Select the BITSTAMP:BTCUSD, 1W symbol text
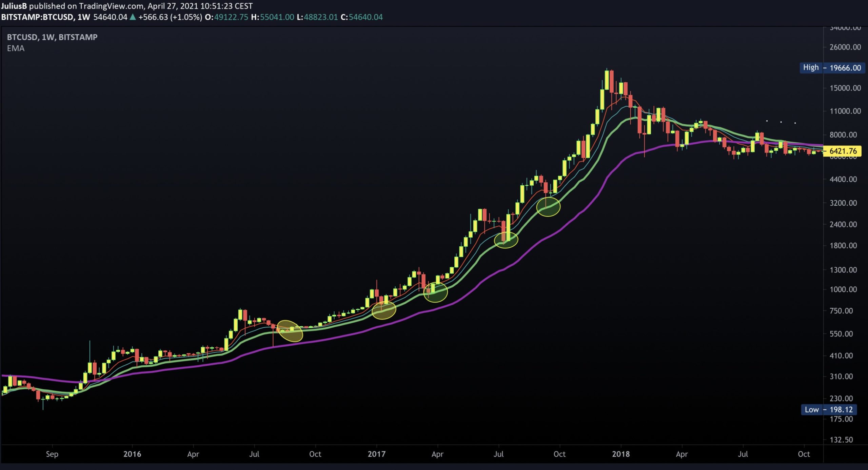Screen dimensions: 868x470 tap(45, 17)
